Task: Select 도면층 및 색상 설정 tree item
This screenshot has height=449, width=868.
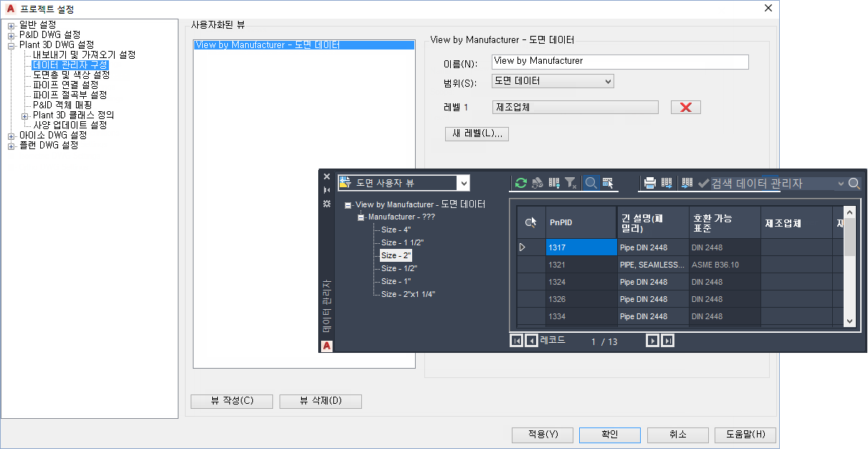Action: click(71, 75)
